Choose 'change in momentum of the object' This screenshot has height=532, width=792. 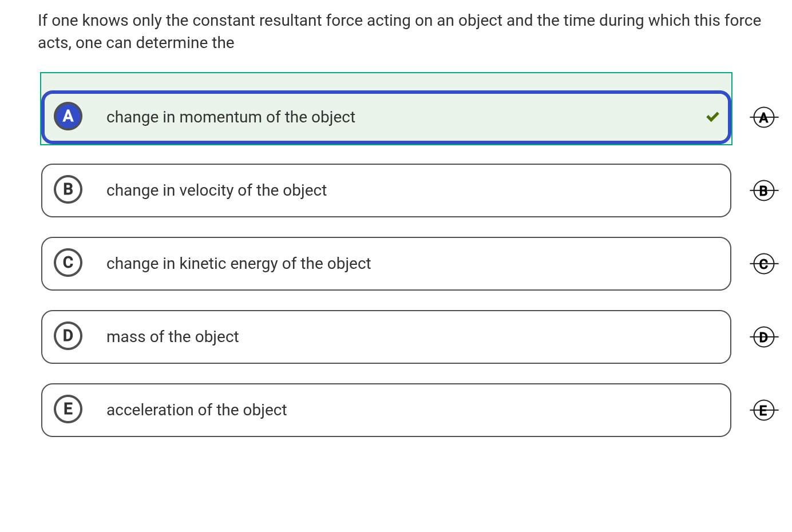click(231, 117)
